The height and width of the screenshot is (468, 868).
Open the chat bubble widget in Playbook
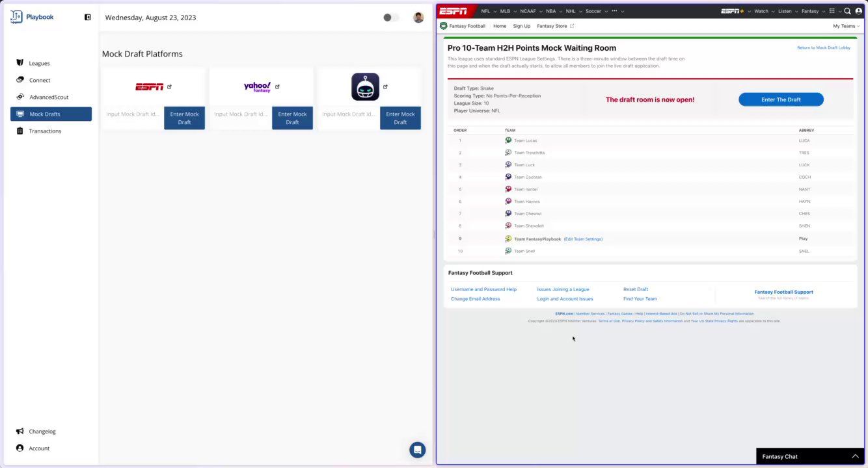[418, 449]
